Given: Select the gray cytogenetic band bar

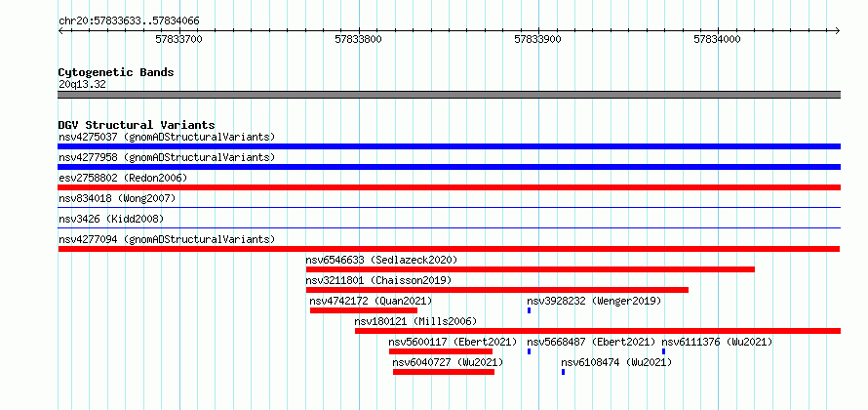Looking at the screenshot, I should point(449,95).
